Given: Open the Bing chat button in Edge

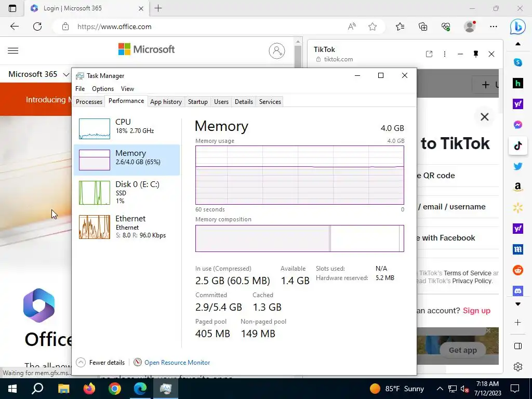Looking at the screenshot, I should 518,26.
